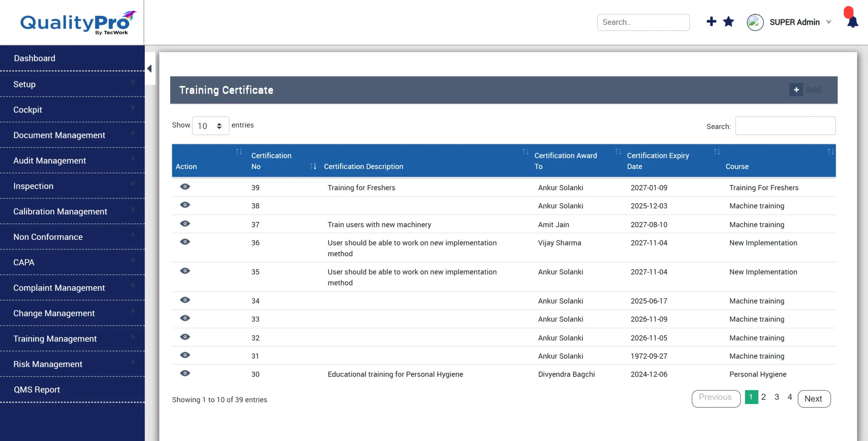868x441 pixels.
Task: Open the notifications bell
Action: pos(852,22)
